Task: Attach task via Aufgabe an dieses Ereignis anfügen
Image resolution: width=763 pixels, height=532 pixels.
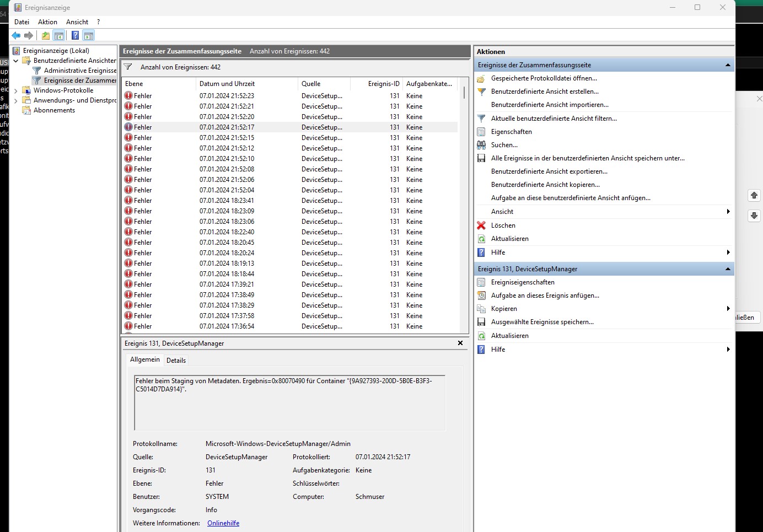Action: pyautogui.click(x=545, y=295)
